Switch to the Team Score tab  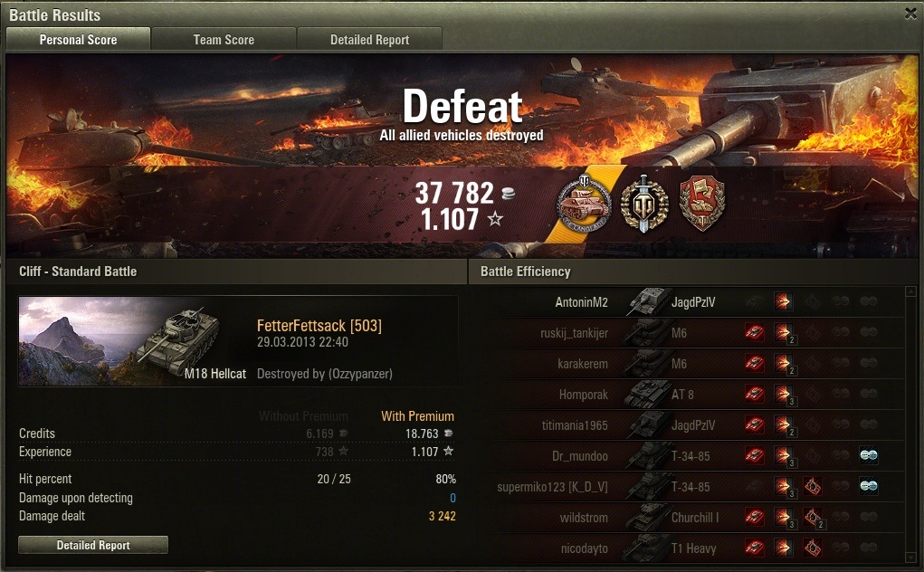pyautogui.click(x=224, y=40)
